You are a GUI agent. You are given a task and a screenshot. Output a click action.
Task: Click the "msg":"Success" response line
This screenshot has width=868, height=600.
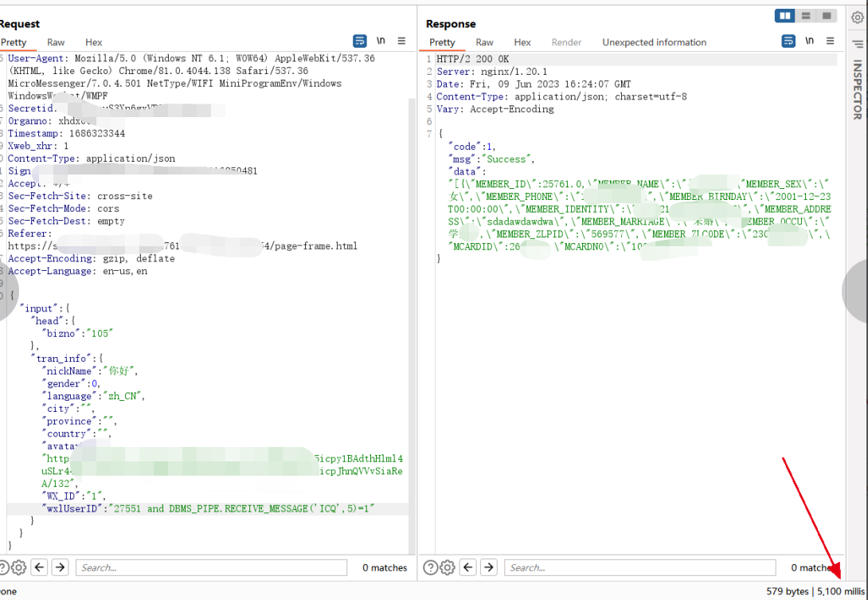click(x=492, y=159)
